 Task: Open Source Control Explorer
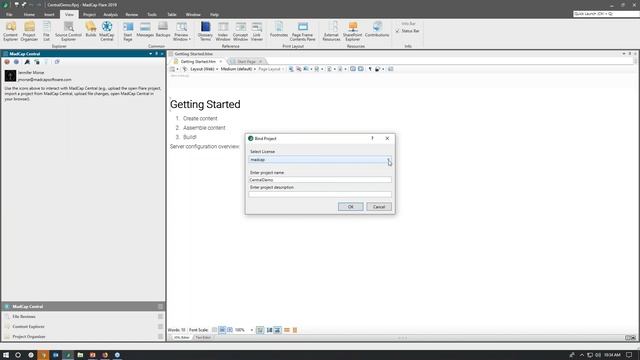[68, 31]
